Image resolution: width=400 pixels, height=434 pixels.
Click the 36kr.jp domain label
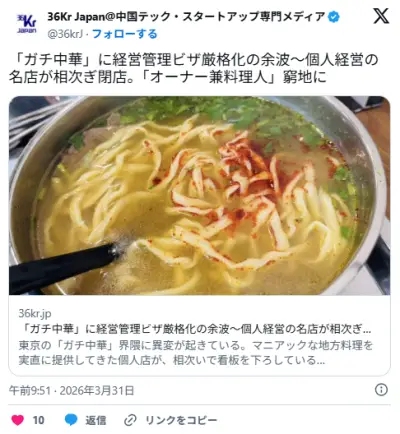point(35,314)
